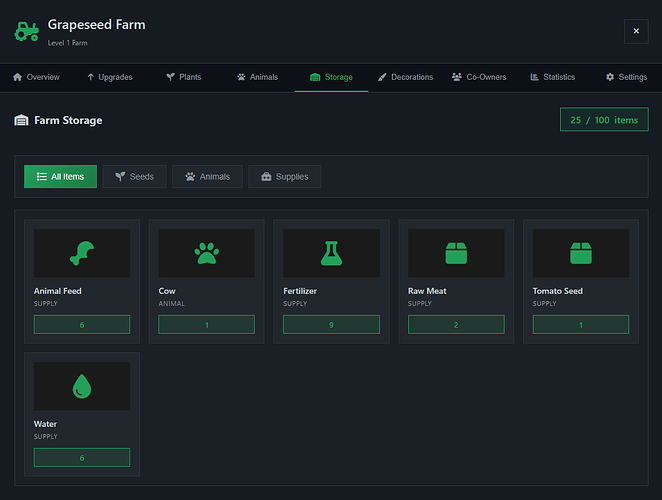Select the Animal Feed quantity box
The image size is (662, 500).
pos(82,325)
